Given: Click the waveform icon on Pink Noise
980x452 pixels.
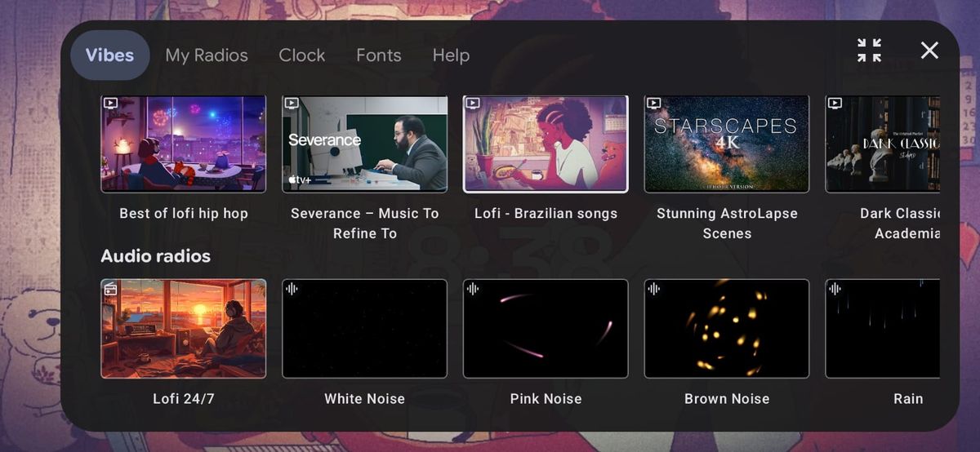Looking at the screenshot, I should tap(473, 289).
